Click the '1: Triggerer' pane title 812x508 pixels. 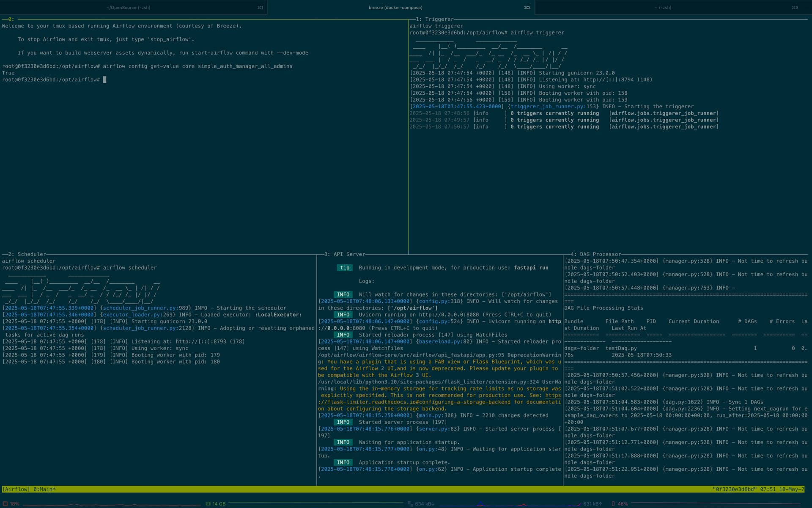[x=434, y=19]
